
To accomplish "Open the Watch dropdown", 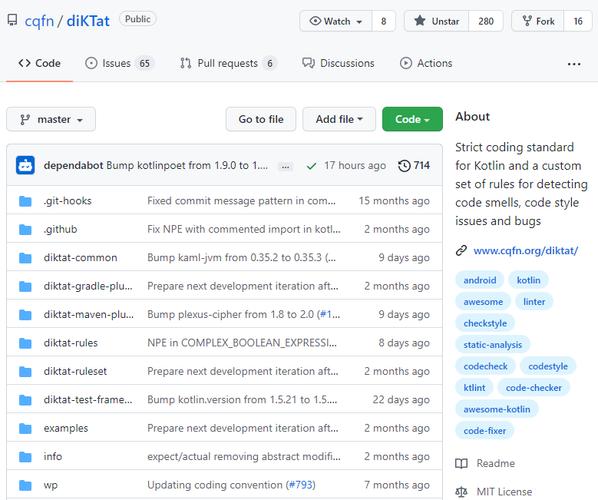I will tap(336, 21).
